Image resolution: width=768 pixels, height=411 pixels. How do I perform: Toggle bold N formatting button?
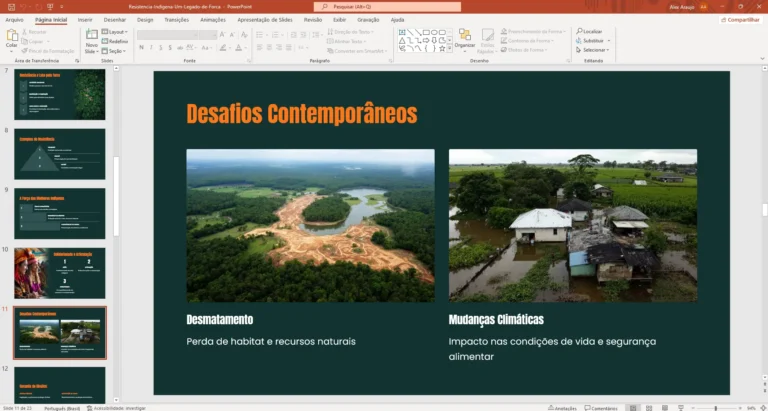(x=142, y=48)
